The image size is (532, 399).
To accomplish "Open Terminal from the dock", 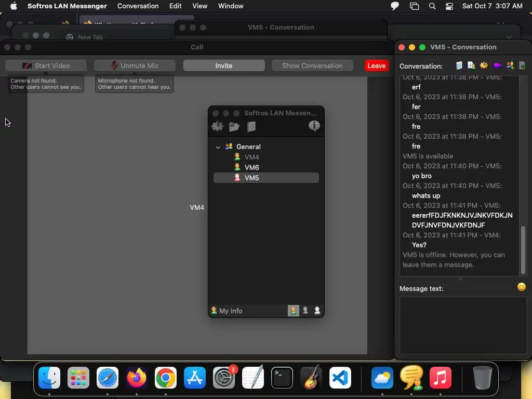I will click(282, 378).
